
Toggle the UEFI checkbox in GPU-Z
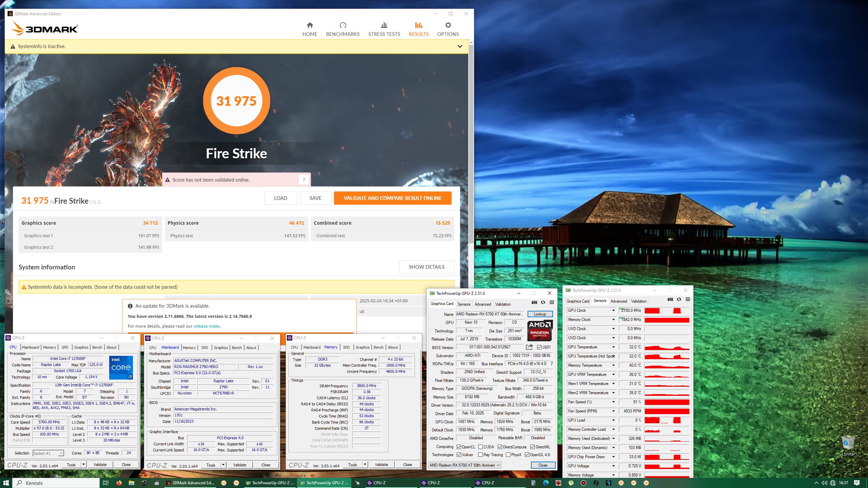coord(539,347)
